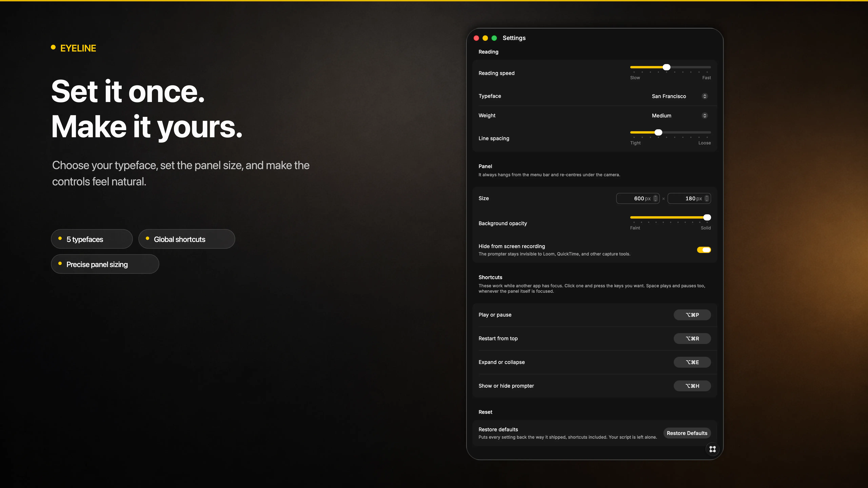Click the Expand or collapse shortcut button

tap(692, 362)
